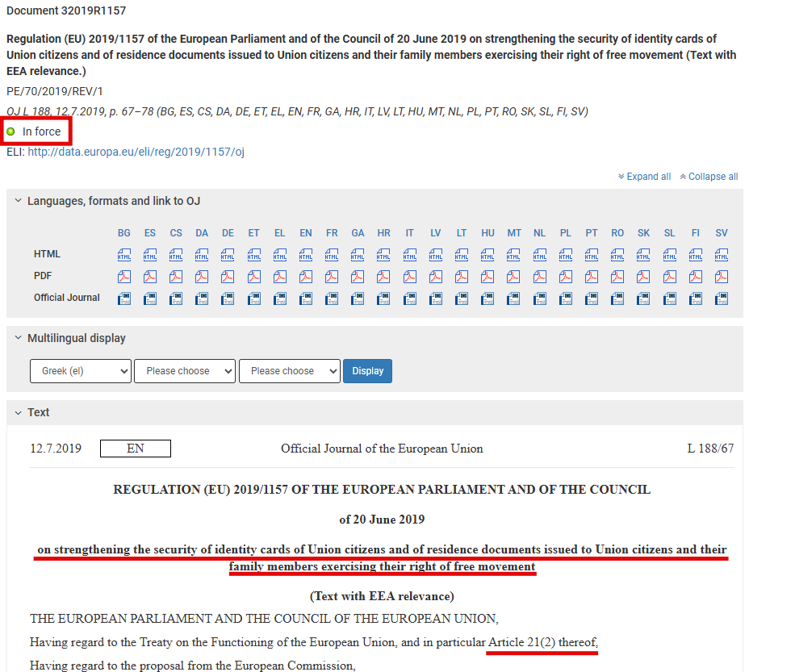Open the Bulgarian HTML version icon

click(124, 254)
